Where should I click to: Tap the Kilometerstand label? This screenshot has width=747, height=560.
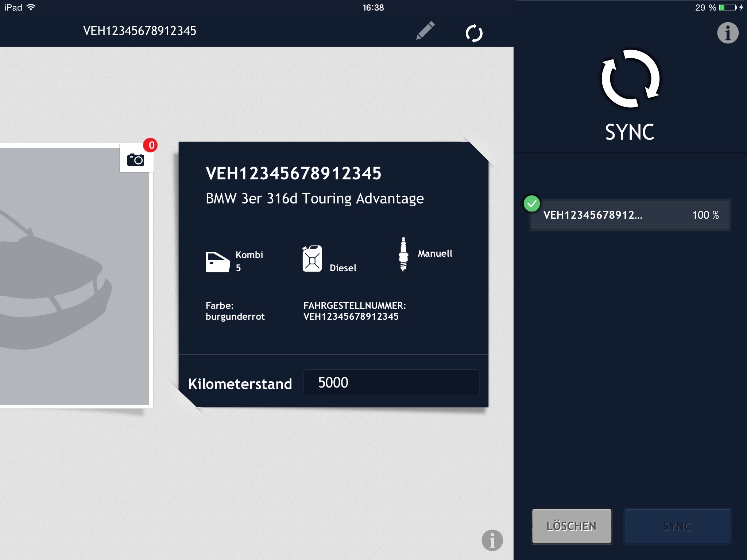click(240, 384)
